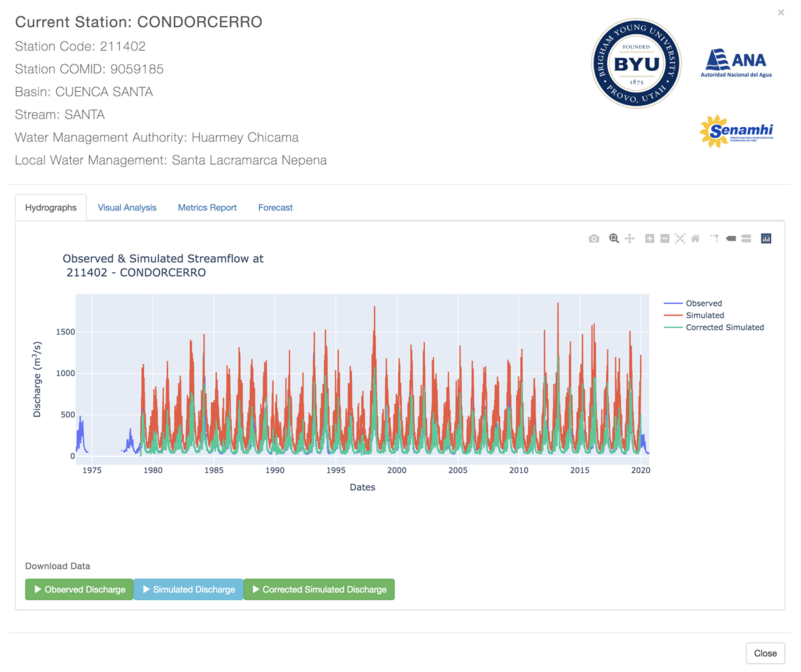Download the Observed Discharge data
The width and height of the screenshot is (801, 672).
pyautogui.click(x=80, y=589)
